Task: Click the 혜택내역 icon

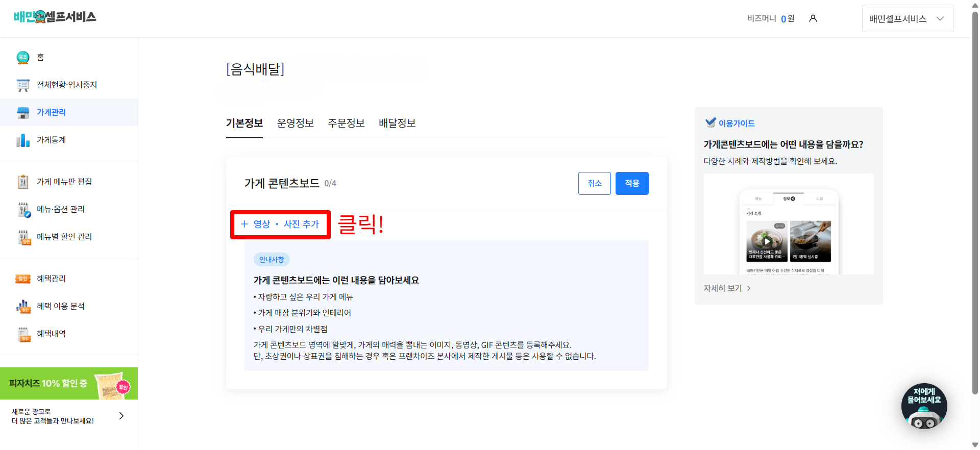Action: click(24, 334)
